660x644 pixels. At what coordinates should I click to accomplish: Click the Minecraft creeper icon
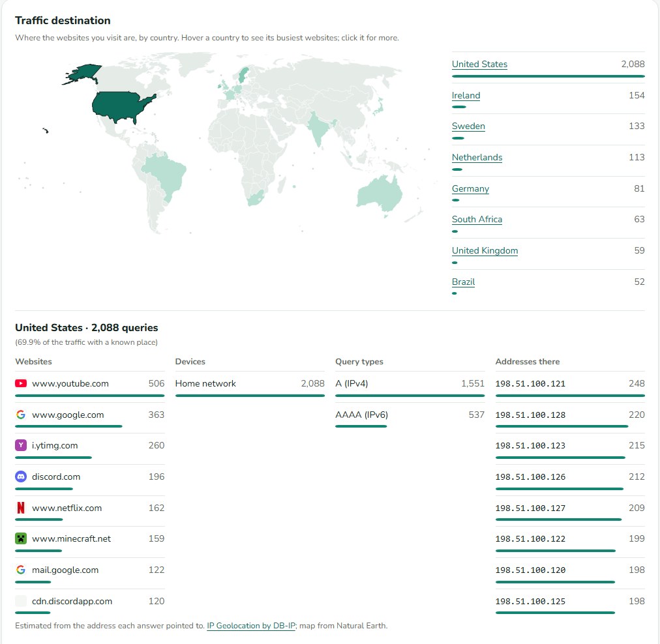tap(21, 538)
